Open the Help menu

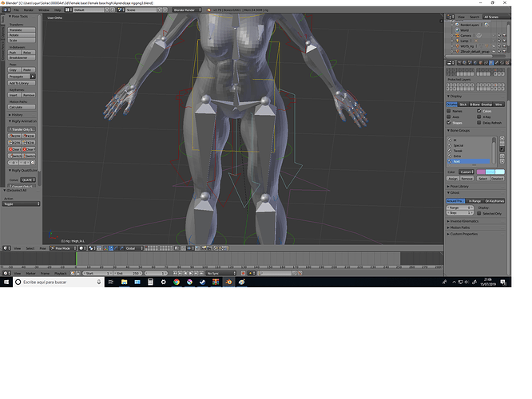click(58, 10)
